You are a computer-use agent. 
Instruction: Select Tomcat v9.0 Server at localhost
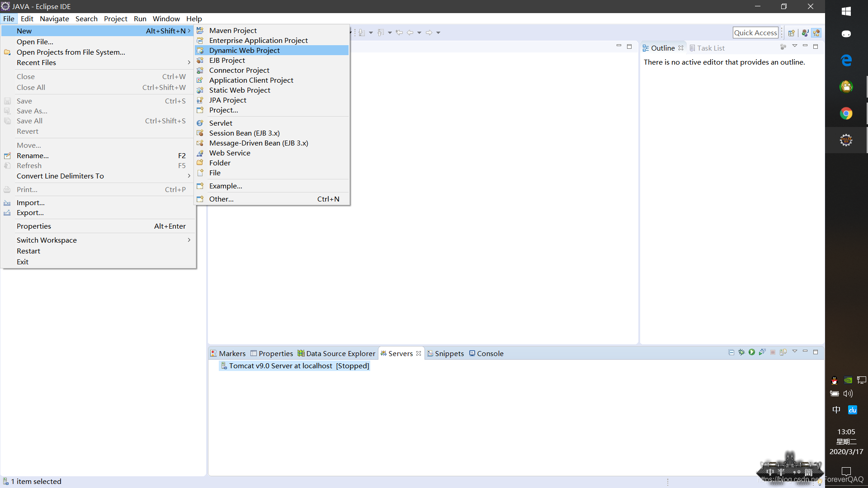pos(280,366)
